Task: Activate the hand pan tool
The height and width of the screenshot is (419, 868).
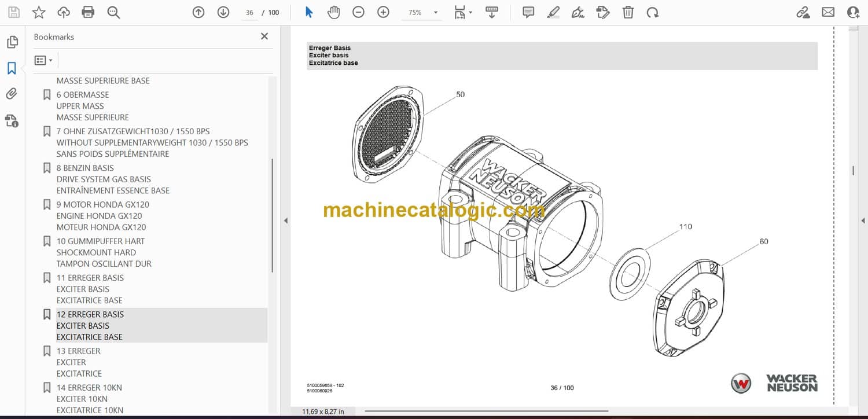Action: (333, 12)
